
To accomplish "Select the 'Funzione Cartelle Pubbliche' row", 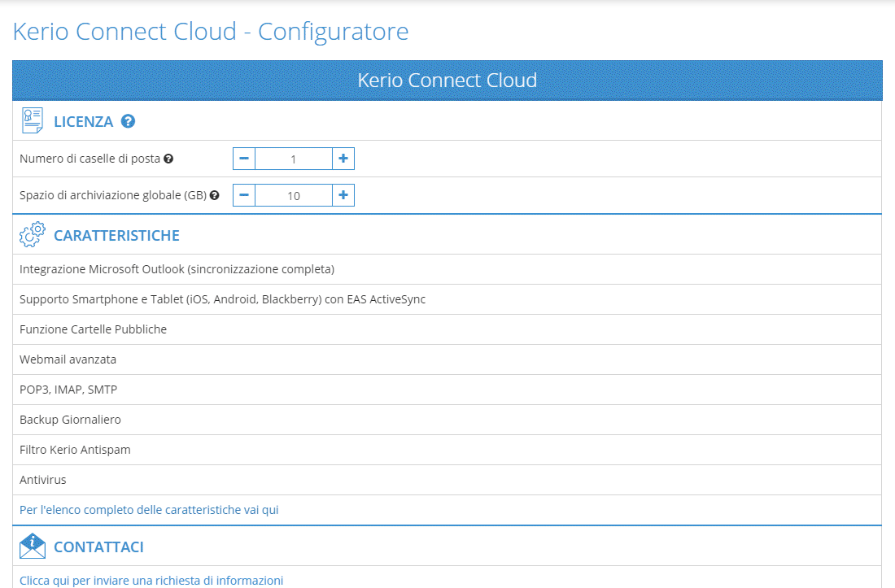I will (x=447, y=329).
